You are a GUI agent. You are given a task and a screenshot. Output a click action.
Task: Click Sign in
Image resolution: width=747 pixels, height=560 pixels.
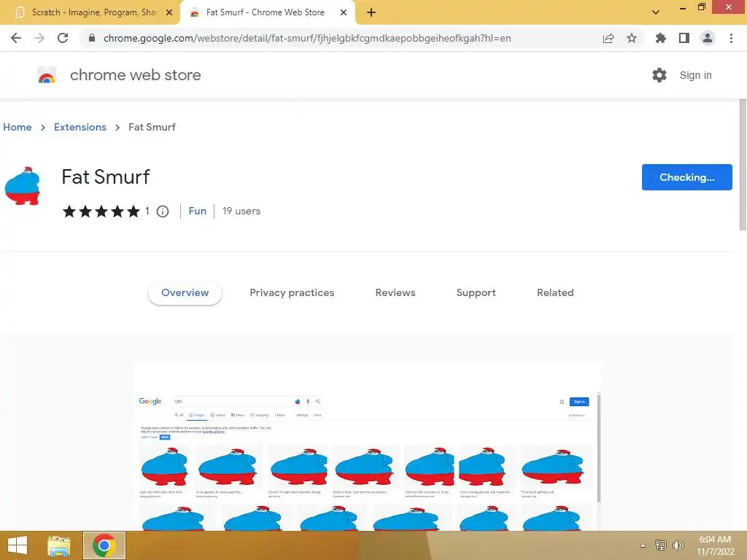point(695,75)
